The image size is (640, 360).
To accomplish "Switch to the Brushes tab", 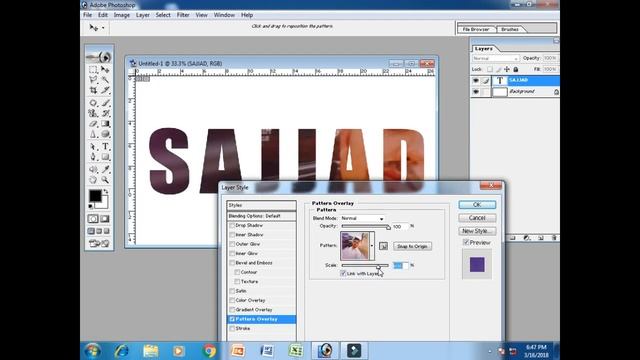I will tap(509, 29).
